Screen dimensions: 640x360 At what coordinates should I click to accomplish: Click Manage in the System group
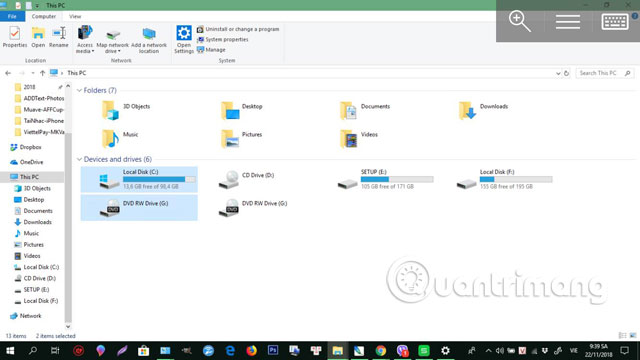(211, 50)
